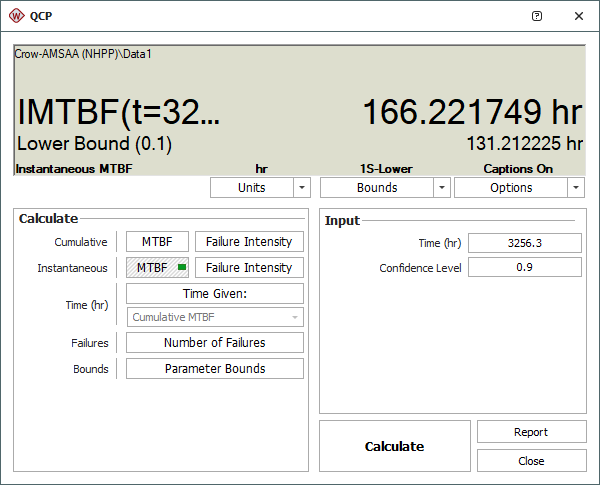Image resolution: width=600 pixels, height=485 pixels.
Task: Click the Confidence Level input field
Action: point(525,267)
